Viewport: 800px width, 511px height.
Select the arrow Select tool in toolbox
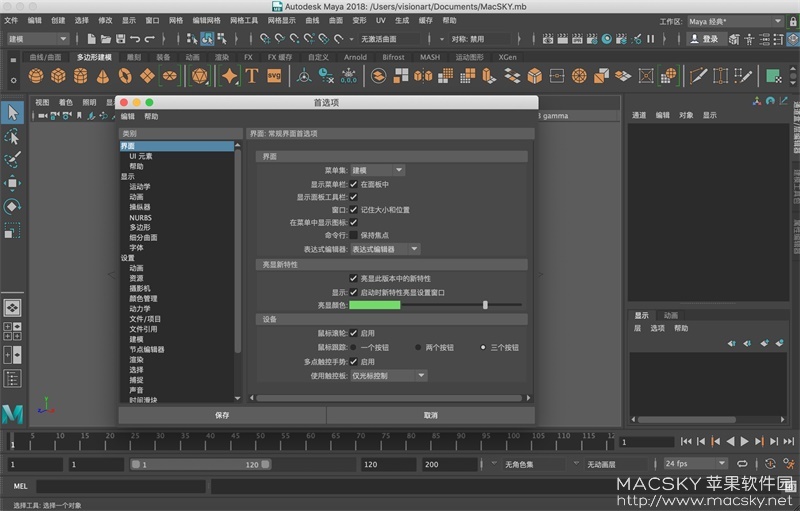[12, 113]
